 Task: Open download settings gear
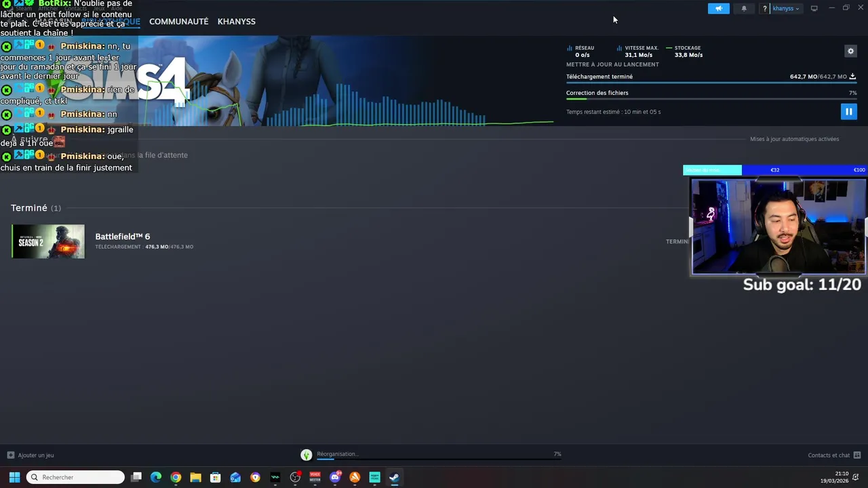coord(850,51)
